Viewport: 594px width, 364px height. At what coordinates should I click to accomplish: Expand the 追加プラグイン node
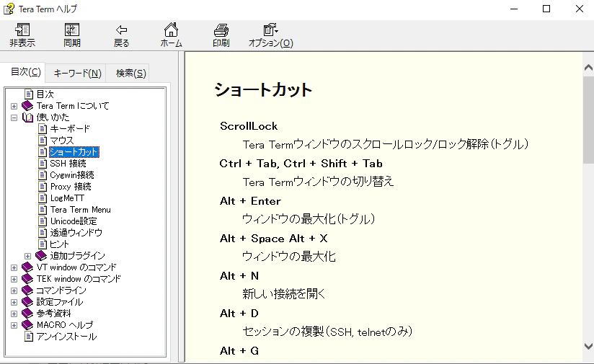pos(27,256)
